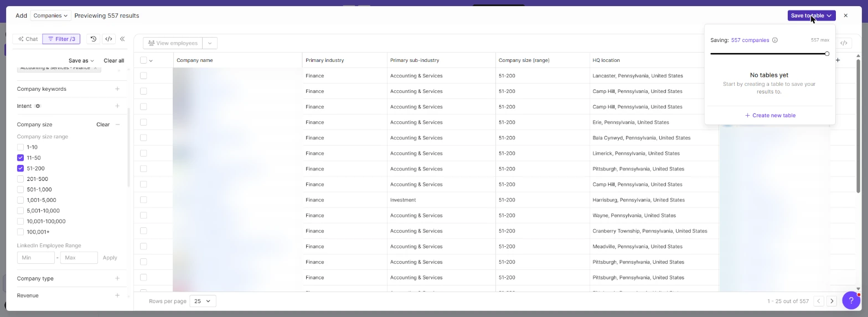Select the Lancaster, Pennsylvania row checkbox
This screenshot has width=868, height=317.
[x=143, y=75]
